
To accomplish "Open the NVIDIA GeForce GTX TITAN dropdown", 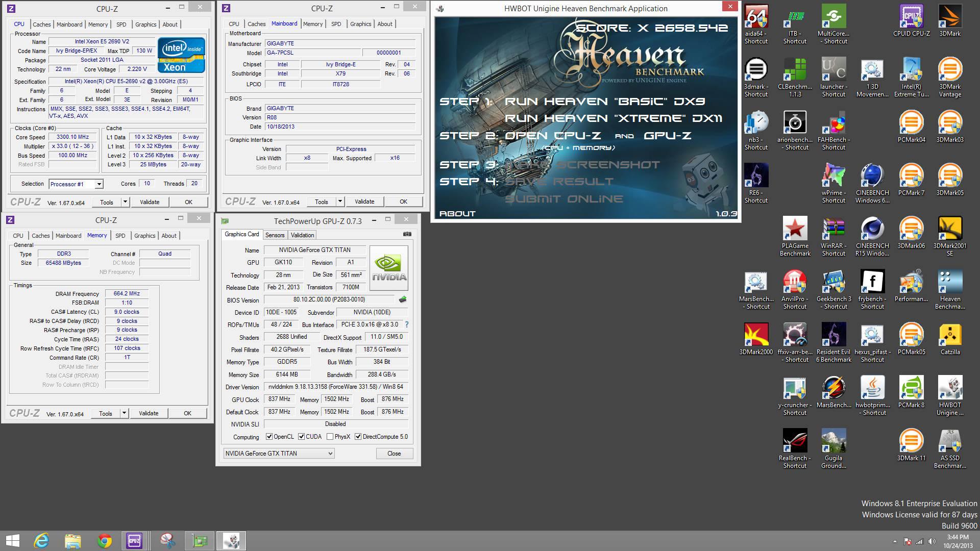I will pos(279,453).
